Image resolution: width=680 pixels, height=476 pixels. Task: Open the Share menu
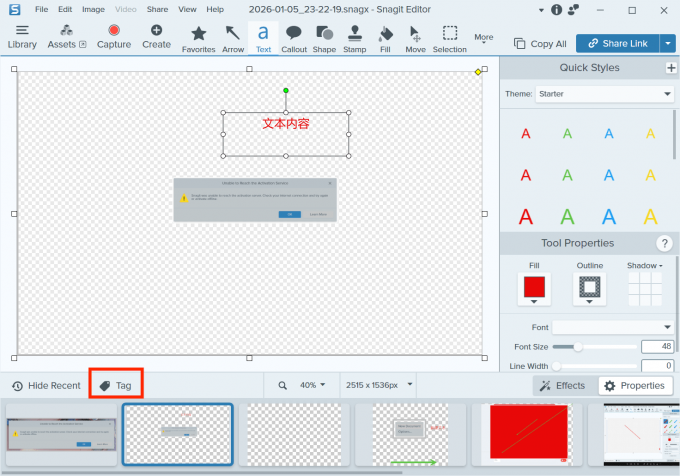click(x=157, y=9)
